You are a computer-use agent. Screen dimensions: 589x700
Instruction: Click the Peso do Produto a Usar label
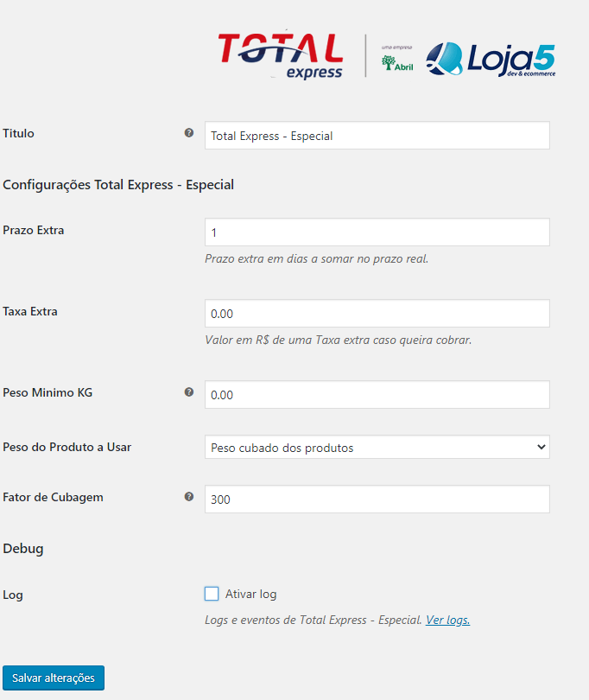click(x=67, y=447)
